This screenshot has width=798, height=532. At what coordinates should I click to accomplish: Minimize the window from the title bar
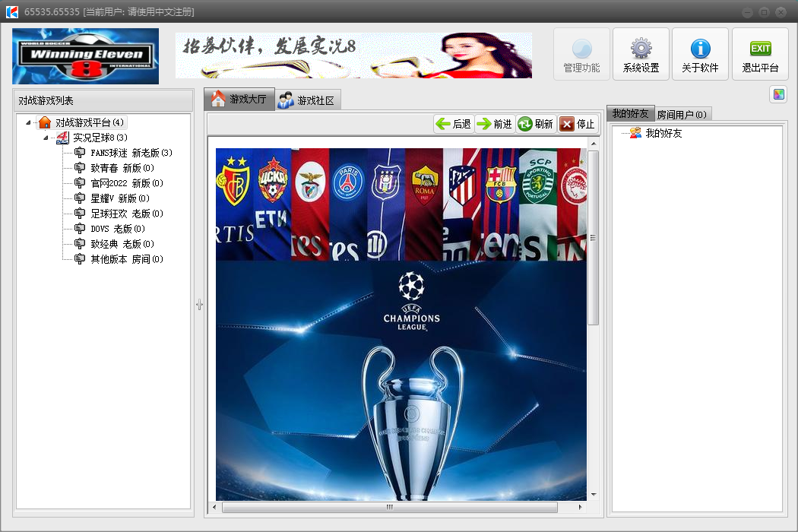pos(747,12)
